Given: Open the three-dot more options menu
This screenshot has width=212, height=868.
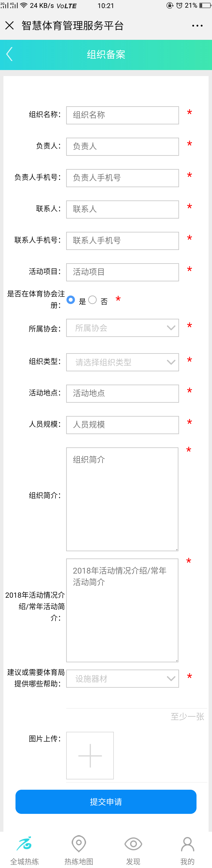Looking at the screenshot, I should point(197,26).
